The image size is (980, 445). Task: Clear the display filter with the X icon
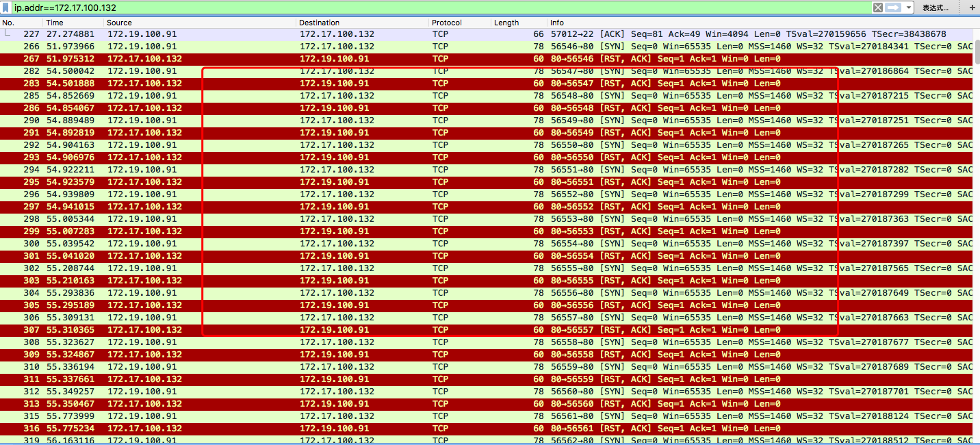click(x=877, y=7)
